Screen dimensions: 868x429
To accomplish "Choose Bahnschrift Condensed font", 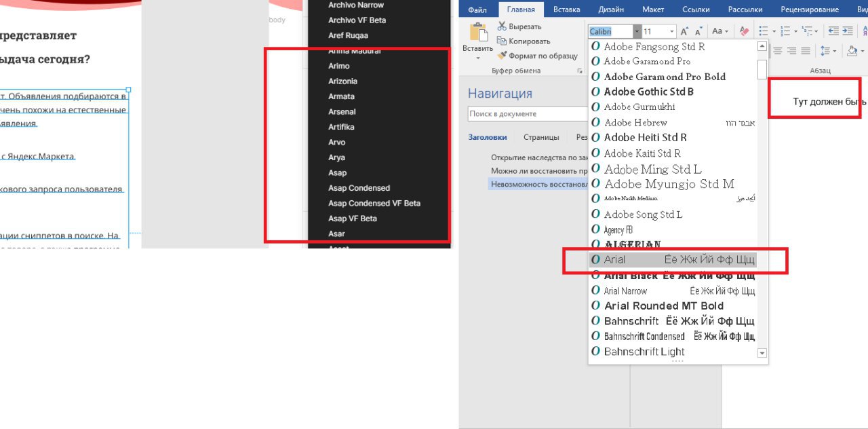I will (673, 336).
